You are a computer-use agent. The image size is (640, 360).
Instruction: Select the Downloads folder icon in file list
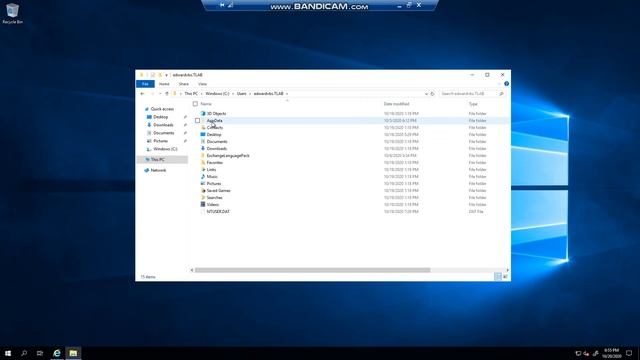[x=203, y=149]
